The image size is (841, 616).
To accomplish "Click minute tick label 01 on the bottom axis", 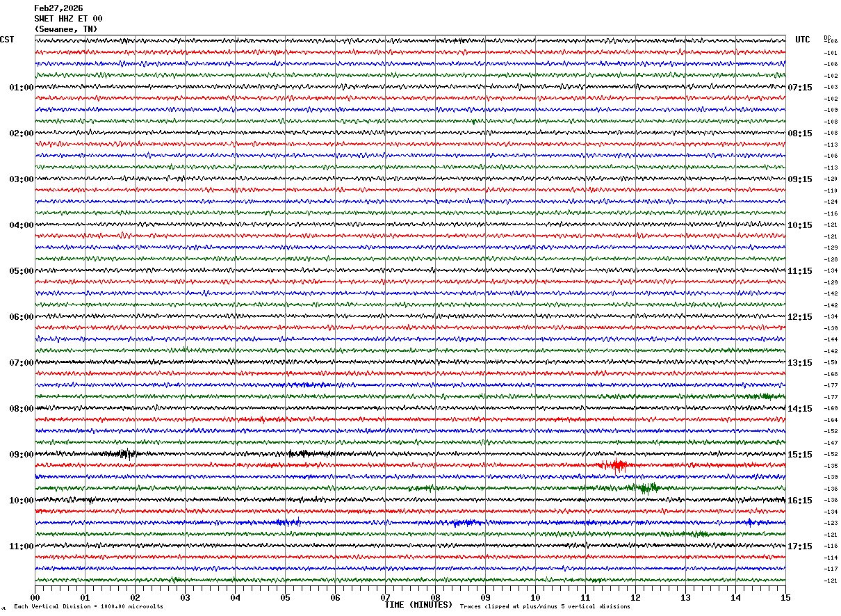I will [x=85, y=597].
